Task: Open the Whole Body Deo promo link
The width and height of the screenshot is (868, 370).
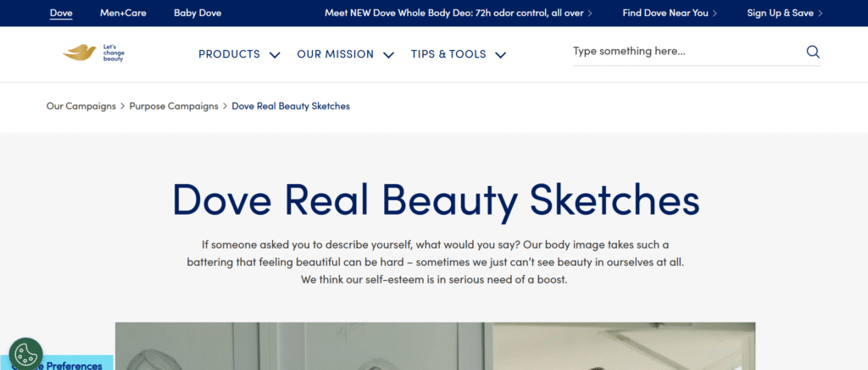Action: (459, 13)
